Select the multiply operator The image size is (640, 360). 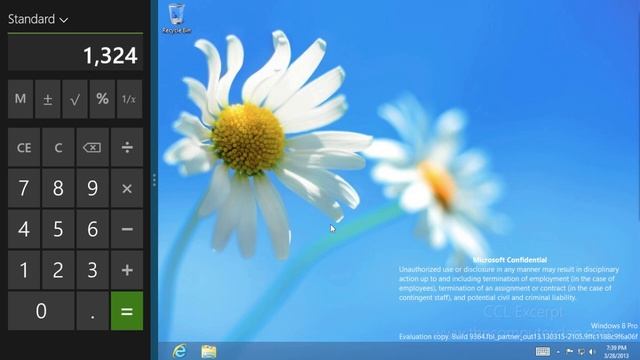coord(127,188)
